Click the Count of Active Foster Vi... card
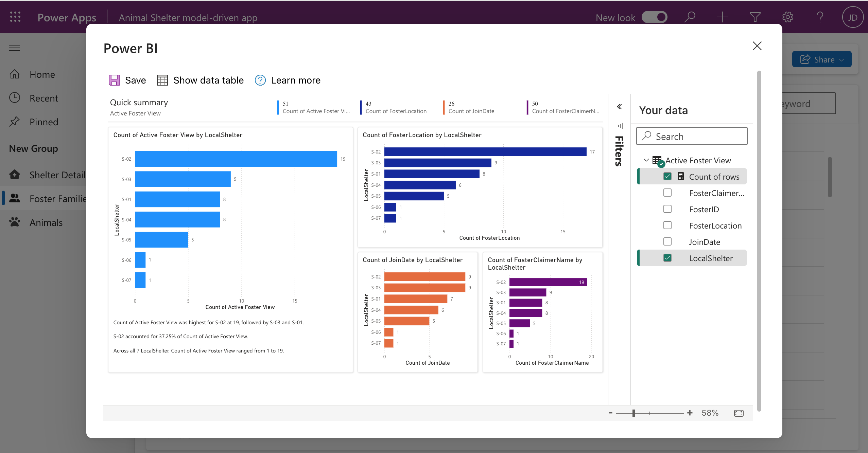 click(314, 107)
